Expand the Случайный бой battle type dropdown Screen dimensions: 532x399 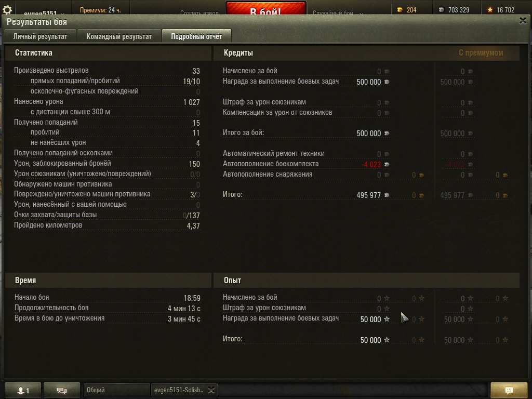pos(338,13)
